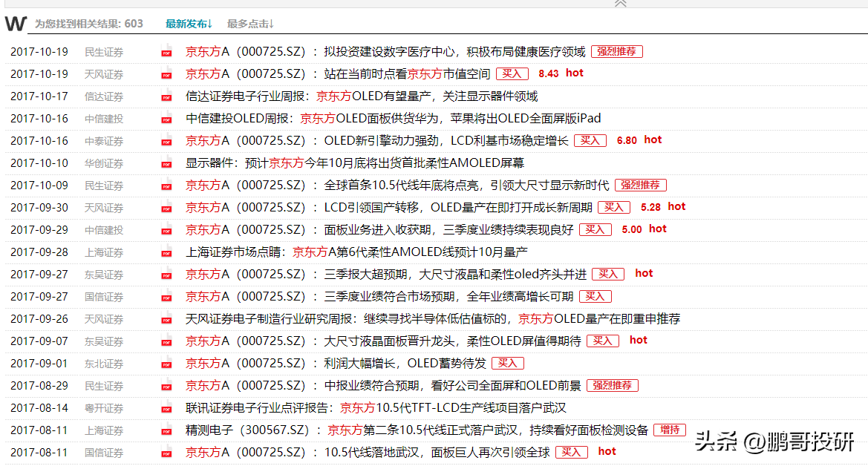Click broker name 信达证券
Image resolution: width=868 pixels, height=466 pixels.
(103, 97)
